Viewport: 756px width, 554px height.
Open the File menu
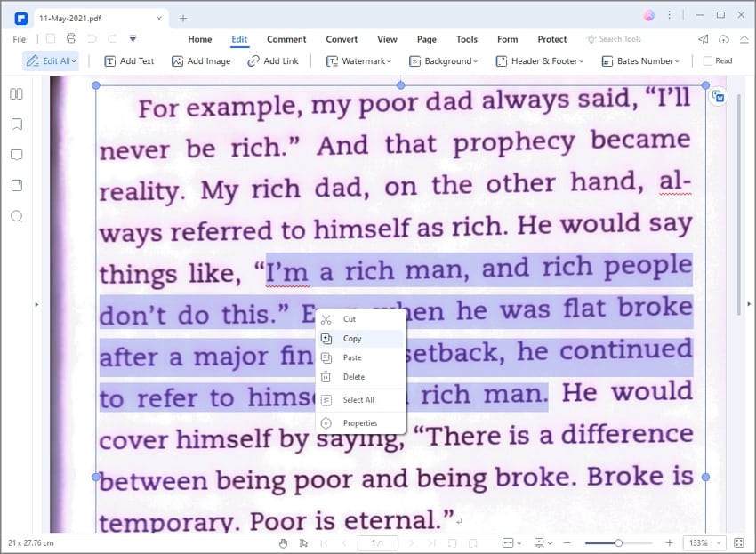(20, 39)
